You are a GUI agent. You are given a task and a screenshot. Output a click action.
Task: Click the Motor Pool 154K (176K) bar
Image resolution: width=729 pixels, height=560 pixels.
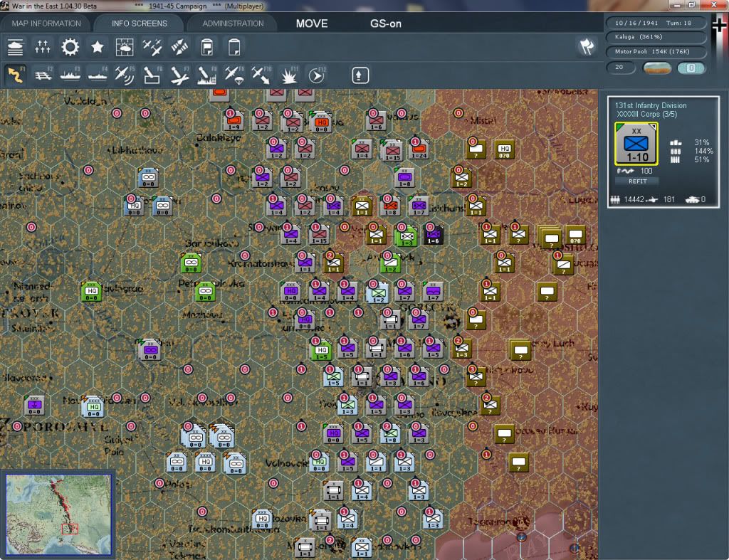click(x=656, y=51)
